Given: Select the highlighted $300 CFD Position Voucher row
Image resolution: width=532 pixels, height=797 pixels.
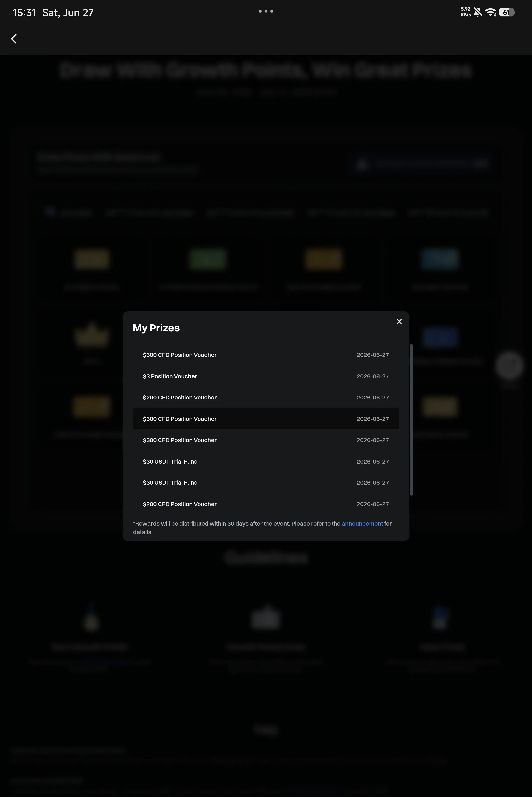Looking at the screenshot, I should click(266, 419).
